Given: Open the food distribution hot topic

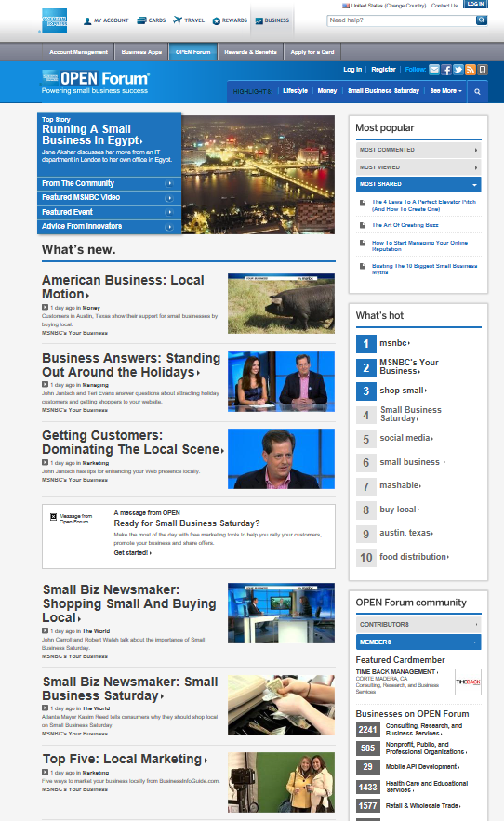Looking at the screenshot, I should [414, 557].
